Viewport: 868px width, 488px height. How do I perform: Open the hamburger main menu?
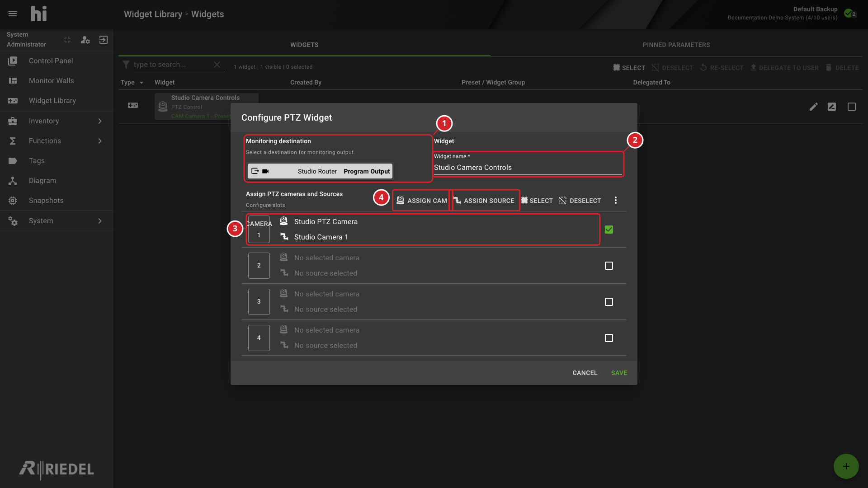click(13, 14)
